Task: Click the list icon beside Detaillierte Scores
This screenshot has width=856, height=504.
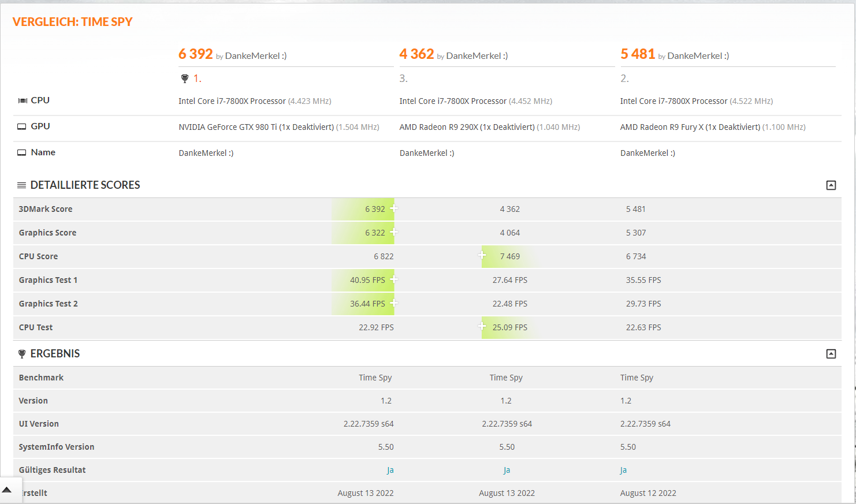Action: pos(22,185)
